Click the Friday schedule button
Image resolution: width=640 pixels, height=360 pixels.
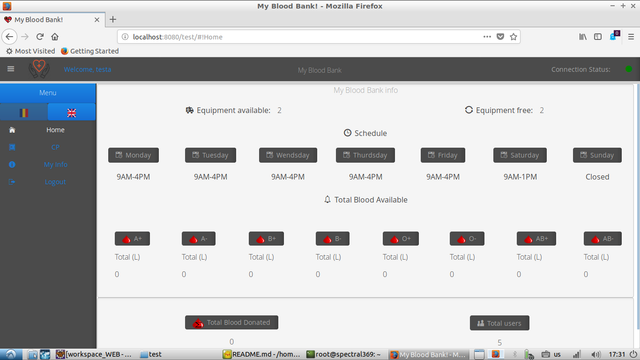click(x=443, y=155)
